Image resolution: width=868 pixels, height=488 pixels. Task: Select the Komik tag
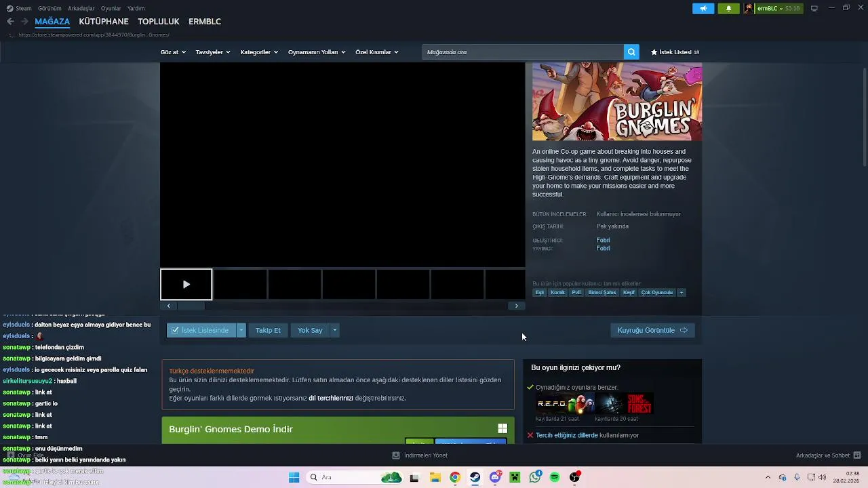(x=558, y=293)
